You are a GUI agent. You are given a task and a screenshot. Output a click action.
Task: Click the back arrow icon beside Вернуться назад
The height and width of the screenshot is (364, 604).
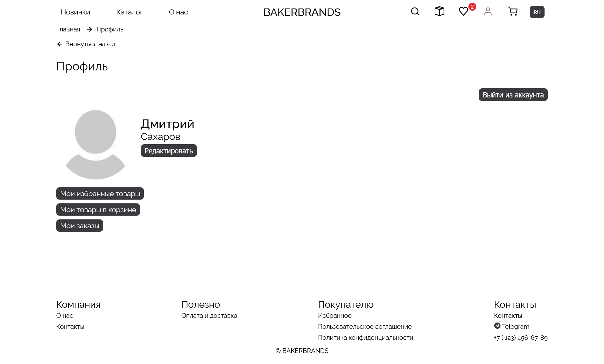point(59,44)
